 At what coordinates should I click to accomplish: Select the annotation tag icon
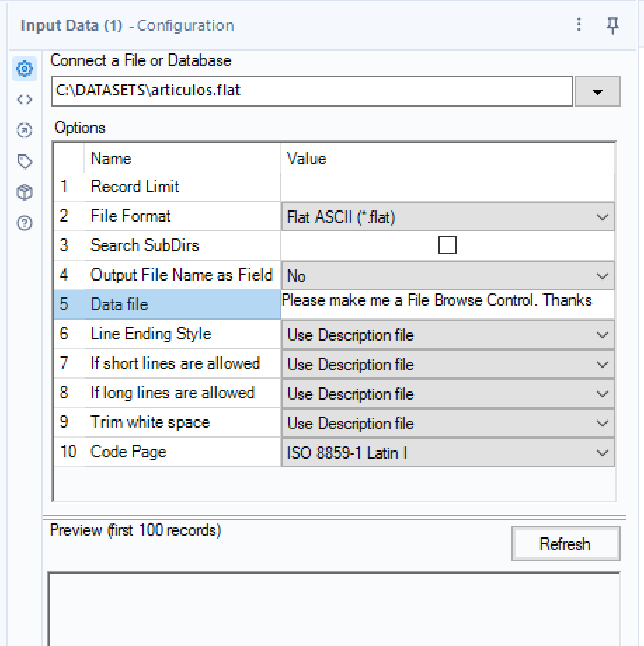click(25, 161)
